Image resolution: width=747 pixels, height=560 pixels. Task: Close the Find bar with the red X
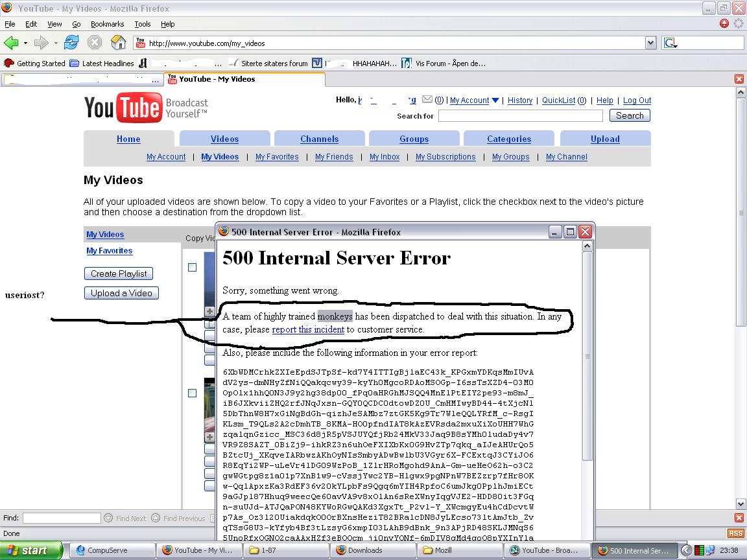click(739, 518)
